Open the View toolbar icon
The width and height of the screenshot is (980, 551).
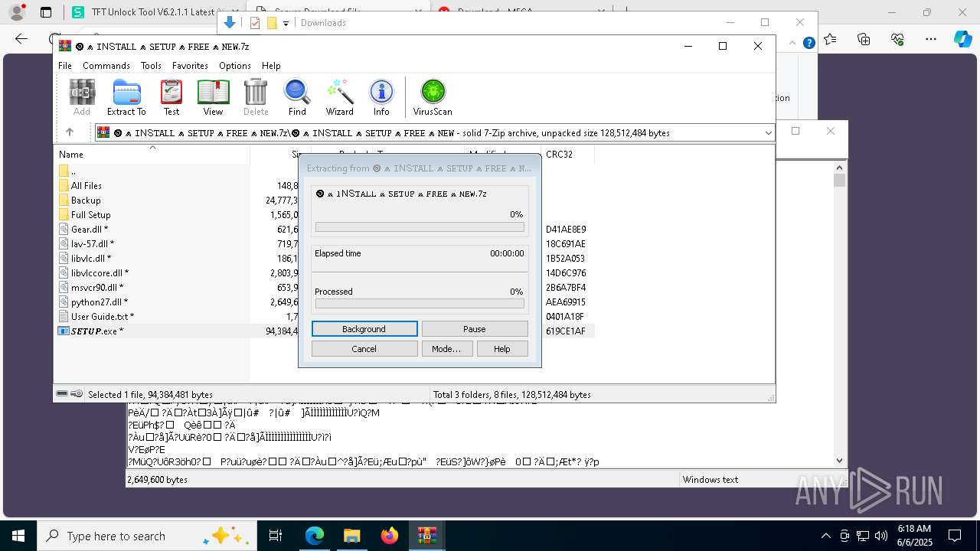point(213,98)
